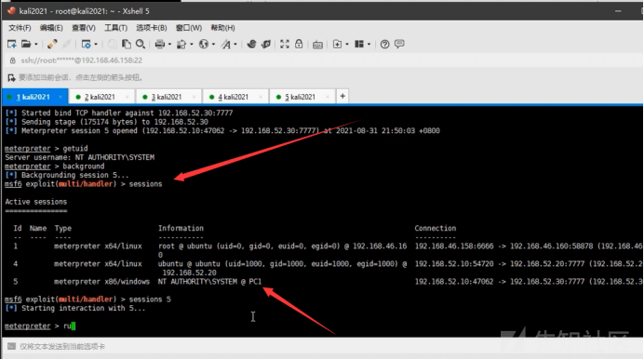Expand the Print dropdown arrow
644x359 pixels.
(x=169, y=45)
